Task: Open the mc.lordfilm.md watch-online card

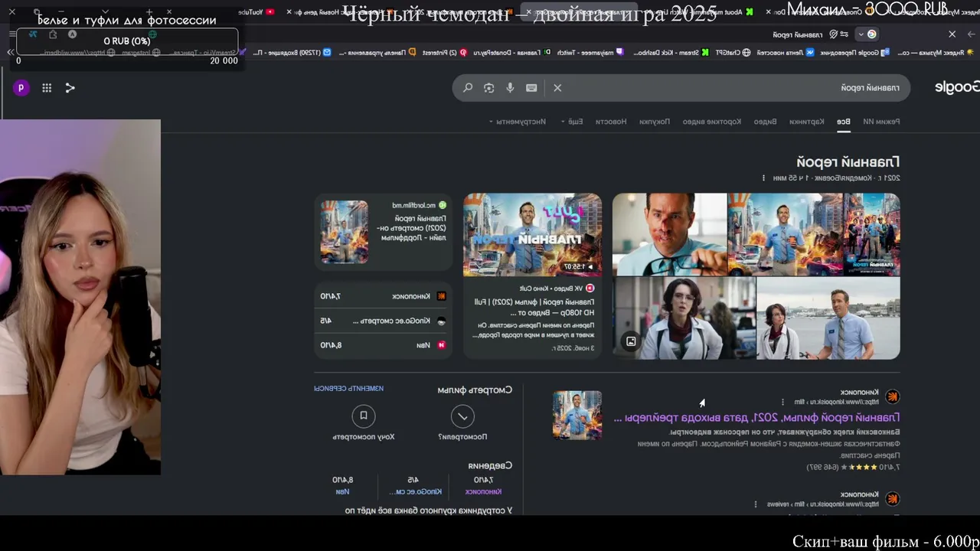Action: click(x=384, y=232)
